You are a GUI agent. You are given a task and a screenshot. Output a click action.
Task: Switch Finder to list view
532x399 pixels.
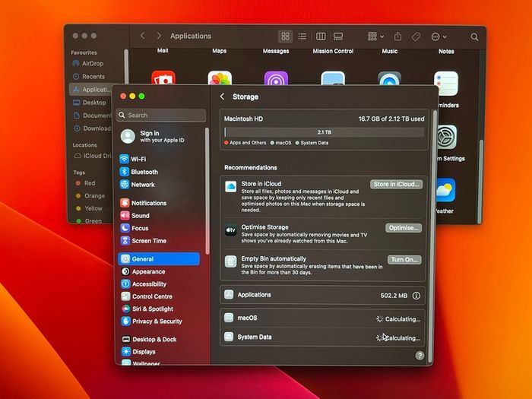point(302,36)
